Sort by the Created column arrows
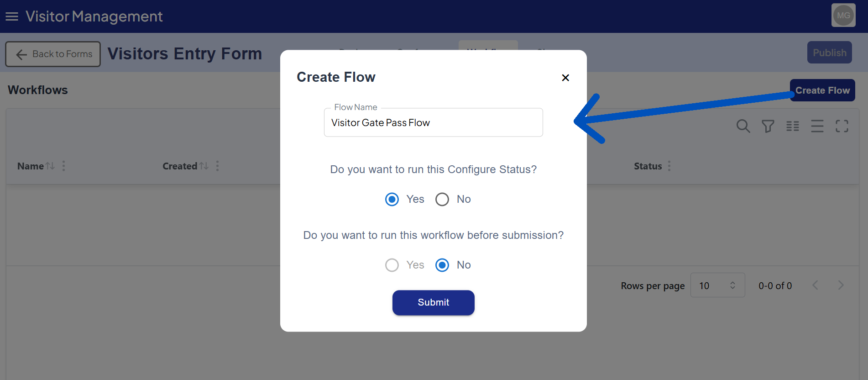The height and width of the screenshot is (380, 868). pos(204,166)
